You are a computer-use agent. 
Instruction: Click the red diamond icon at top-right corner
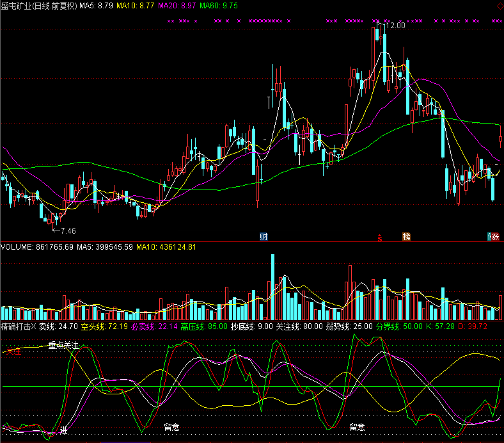tap(500, 6)
